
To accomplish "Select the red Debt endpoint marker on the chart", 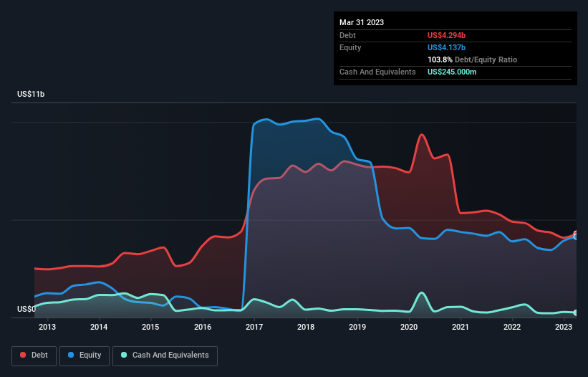I will point(576,234).
